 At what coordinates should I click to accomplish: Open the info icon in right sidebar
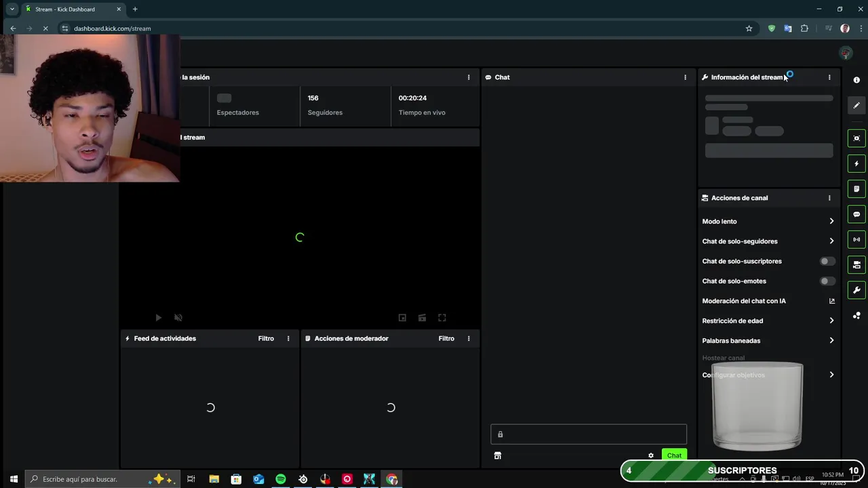tap(856, 80)
